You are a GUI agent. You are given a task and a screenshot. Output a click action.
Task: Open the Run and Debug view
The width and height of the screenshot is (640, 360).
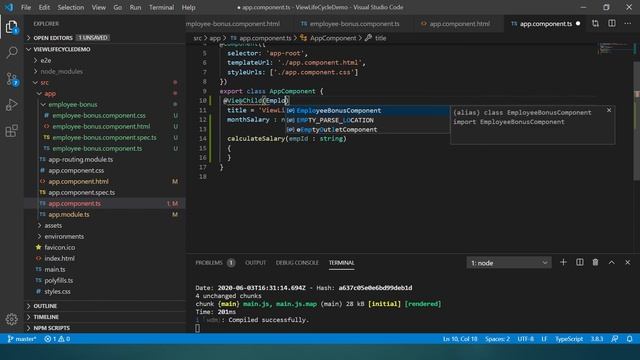[x=11, y=105]
